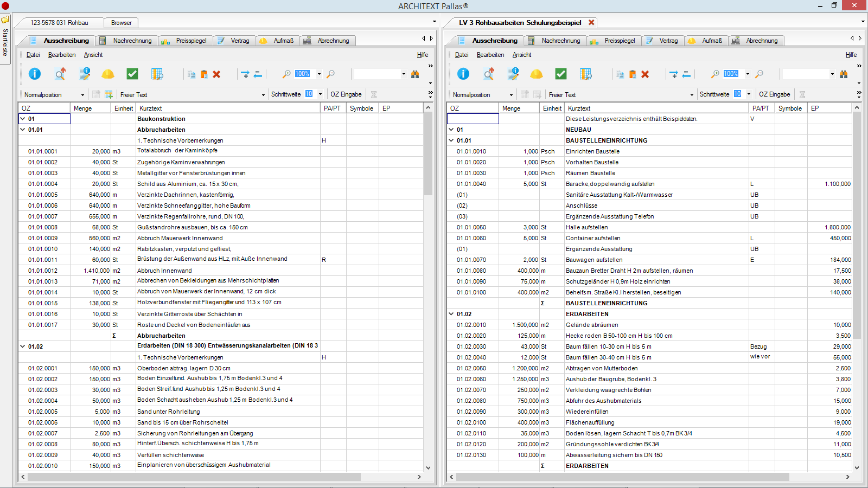Image resolution: width=868 pixels, height=488 pixels.
Task: Click the search input field in left toolbar
Action: pos(376,74)
